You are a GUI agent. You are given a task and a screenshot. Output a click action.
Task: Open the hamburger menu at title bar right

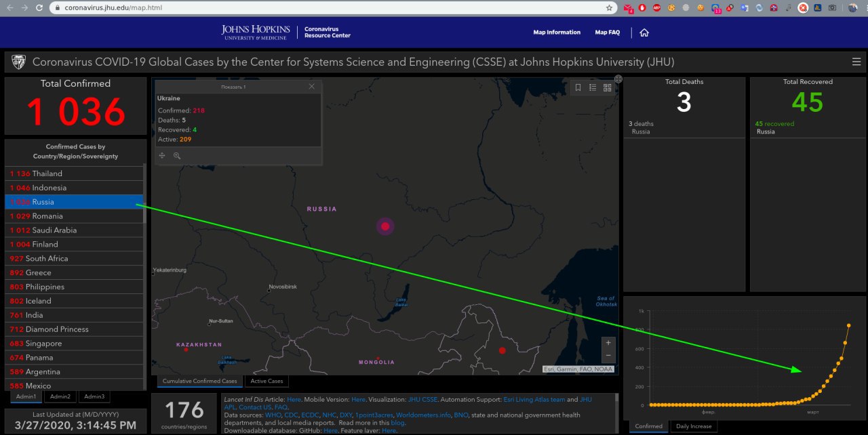(856, 62)
